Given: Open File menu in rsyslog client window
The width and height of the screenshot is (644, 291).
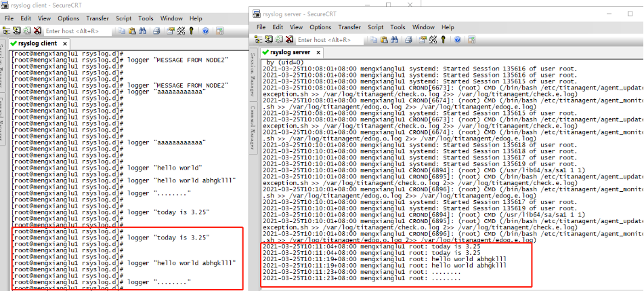Looking at the screenshot, I should (x=9, y=18).
